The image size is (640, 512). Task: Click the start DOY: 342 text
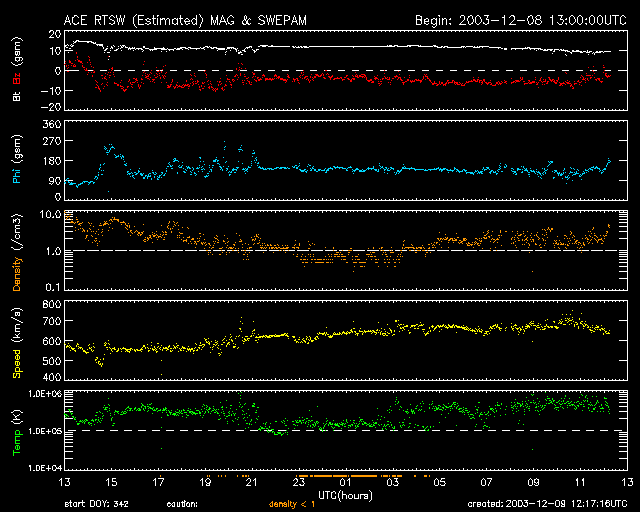point(94,505)
